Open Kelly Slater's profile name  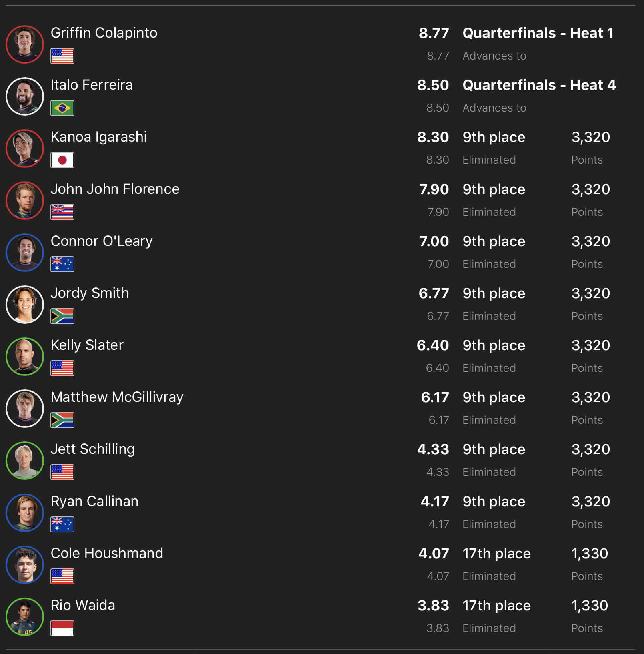(87, 345)
